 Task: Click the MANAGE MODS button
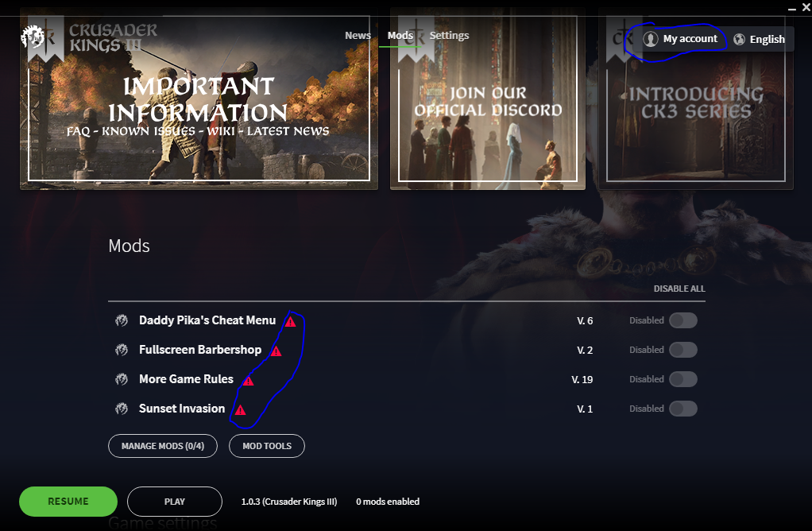click(x=162, y=446)
